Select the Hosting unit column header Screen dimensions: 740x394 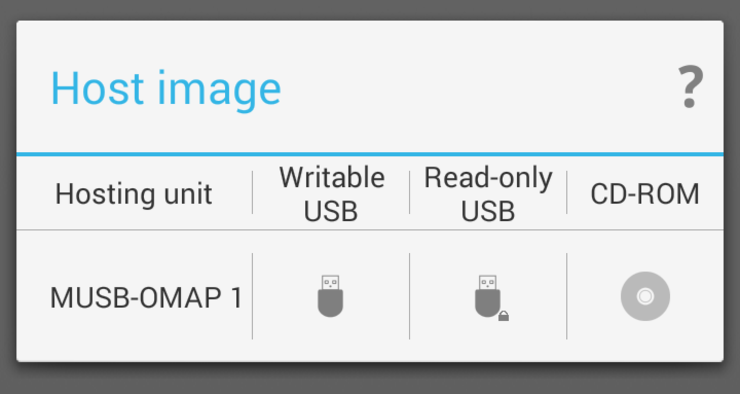point(134,194)
